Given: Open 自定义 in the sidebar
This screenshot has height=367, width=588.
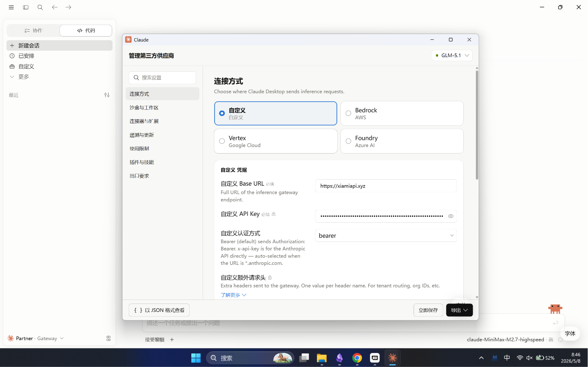Looking at the screenshot, I should pos(59,66).
